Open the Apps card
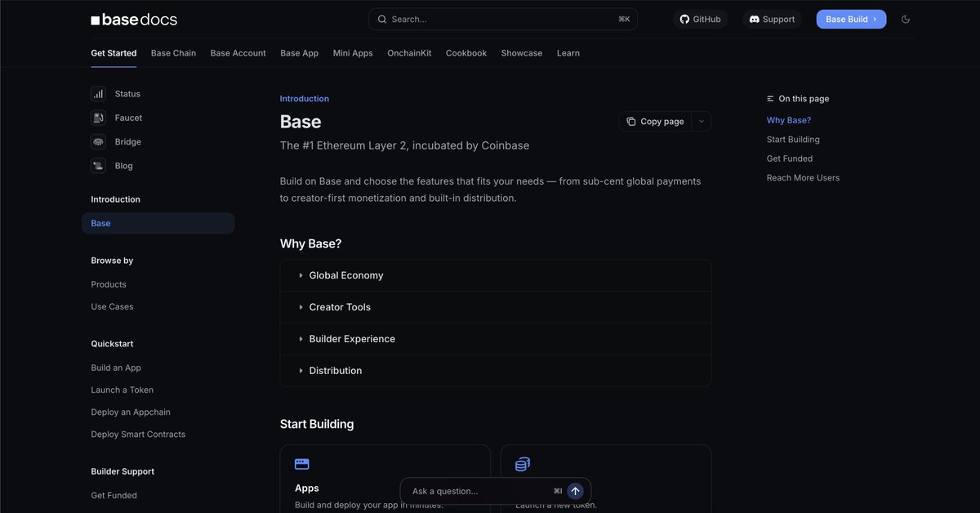Image resolution: width=980 pixels, height=513 pixels. pyautogui.click(x=385, y=479)
